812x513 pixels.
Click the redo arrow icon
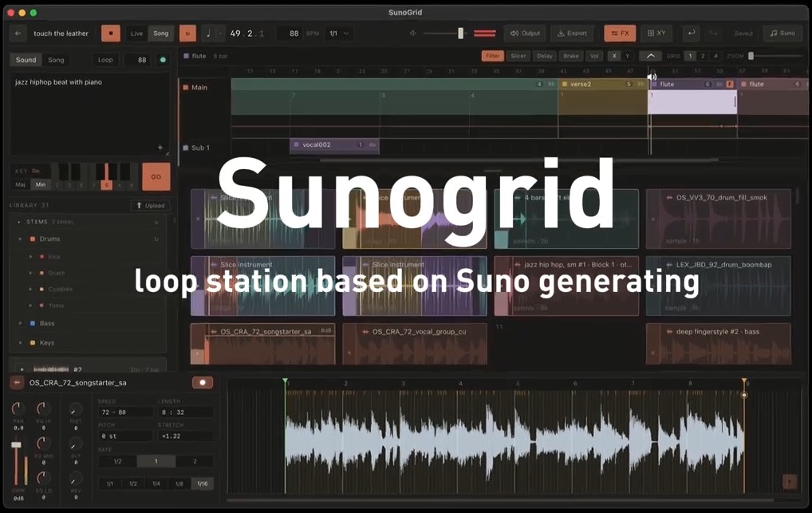coord(713,34)
